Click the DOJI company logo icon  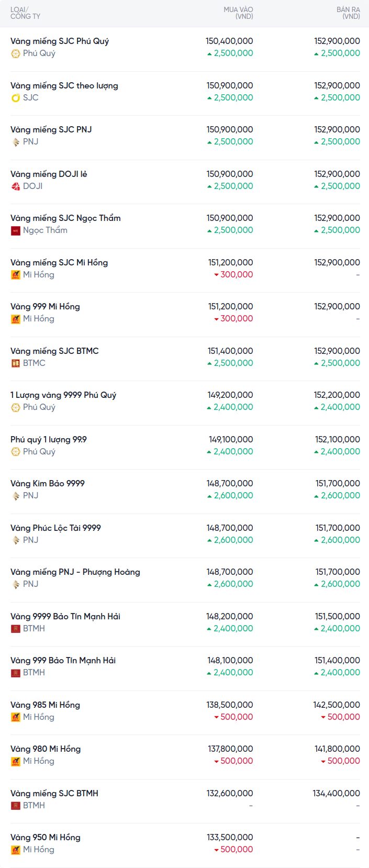(16, 186)
